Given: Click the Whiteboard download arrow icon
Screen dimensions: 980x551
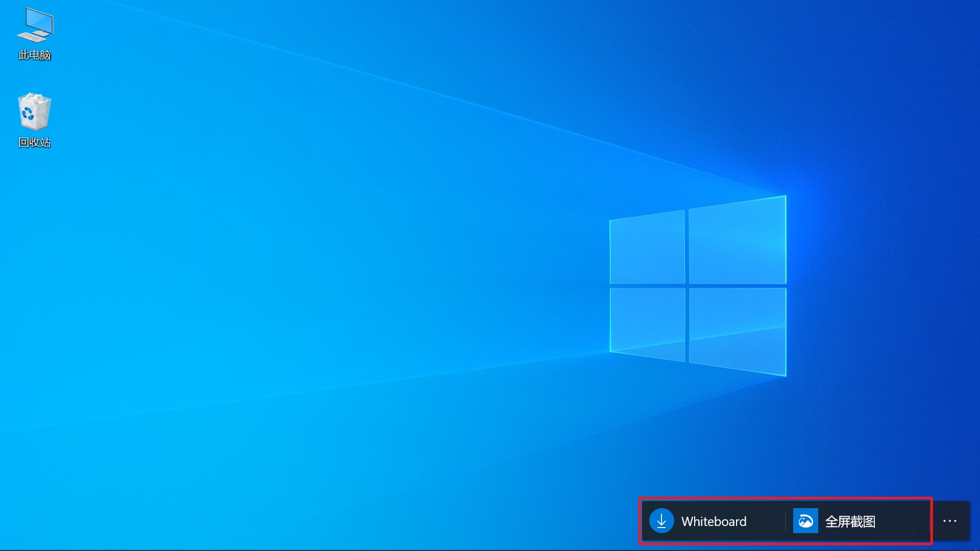Looking at the screenshot, I should (661, 521).
